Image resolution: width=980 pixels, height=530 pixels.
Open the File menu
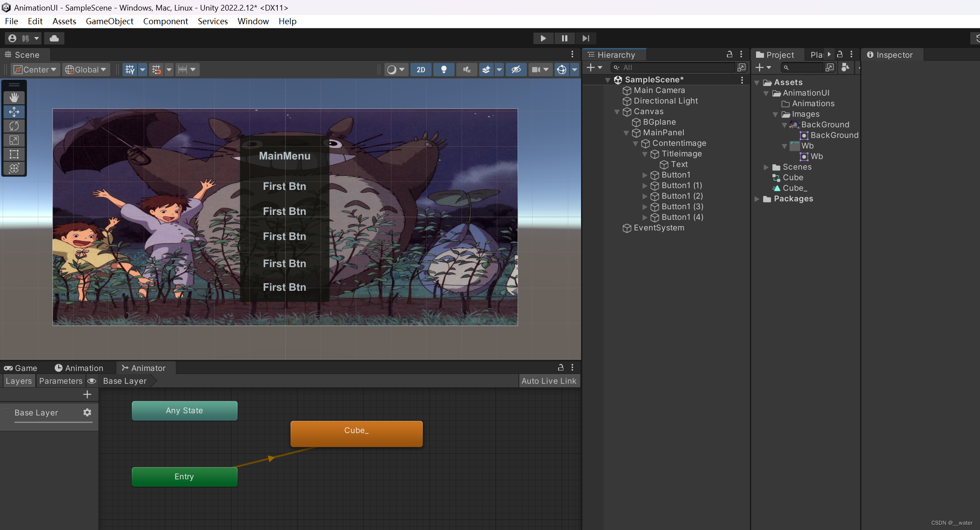(x=11, y=21)
